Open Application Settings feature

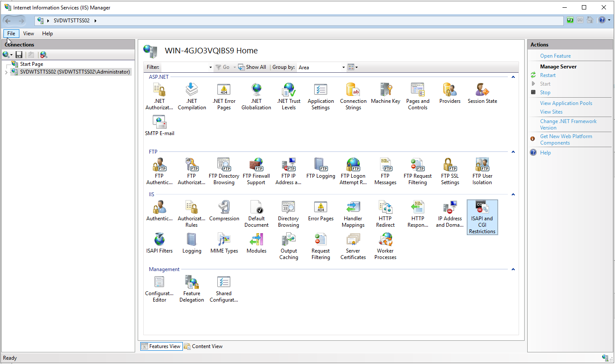[321, 96]
